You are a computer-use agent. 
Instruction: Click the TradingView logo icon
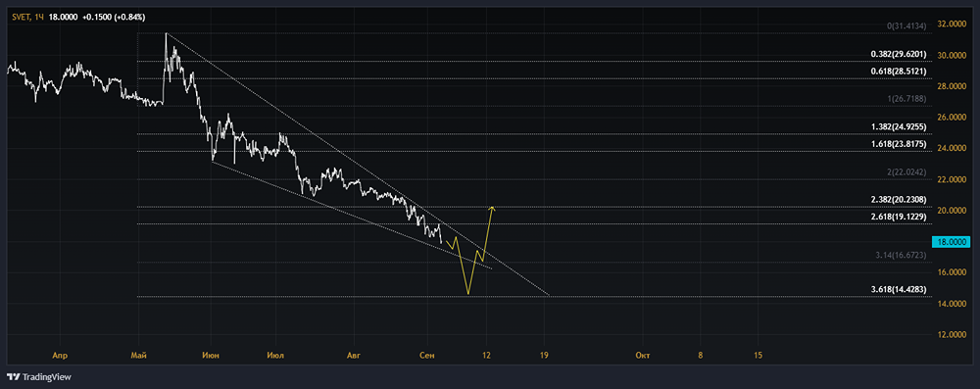13,377
